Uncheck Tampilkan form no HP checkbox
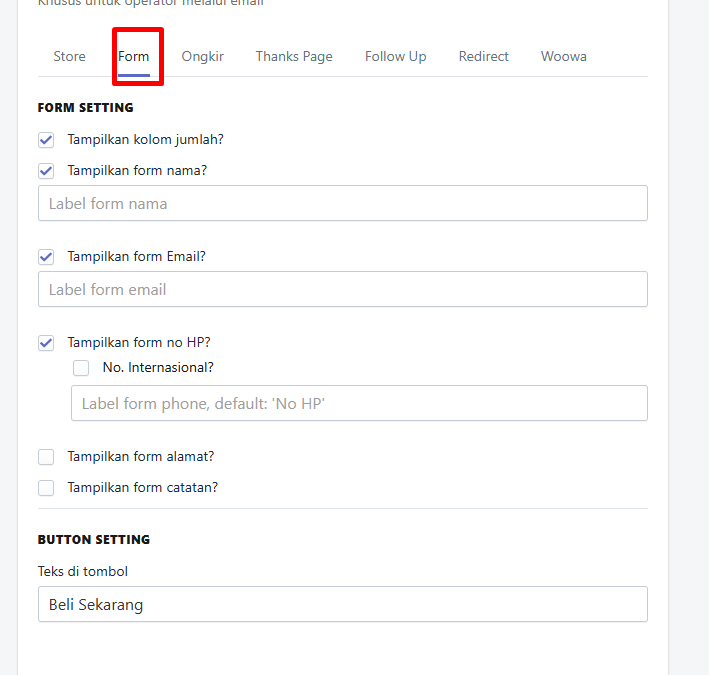709x675 pixels. (x=46, y=343)
